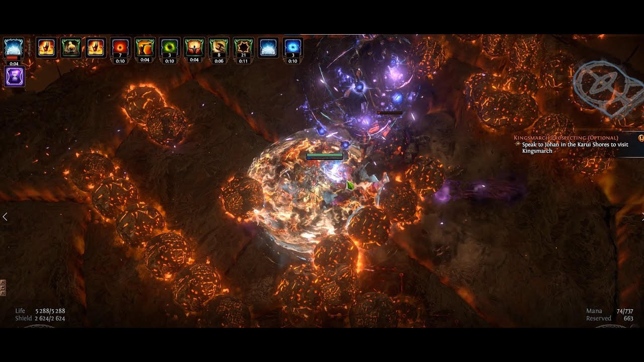The height and width of the screenshot is (362, 644).
Task: Click the enemy's dark red health bar
Action: [390, 113]
